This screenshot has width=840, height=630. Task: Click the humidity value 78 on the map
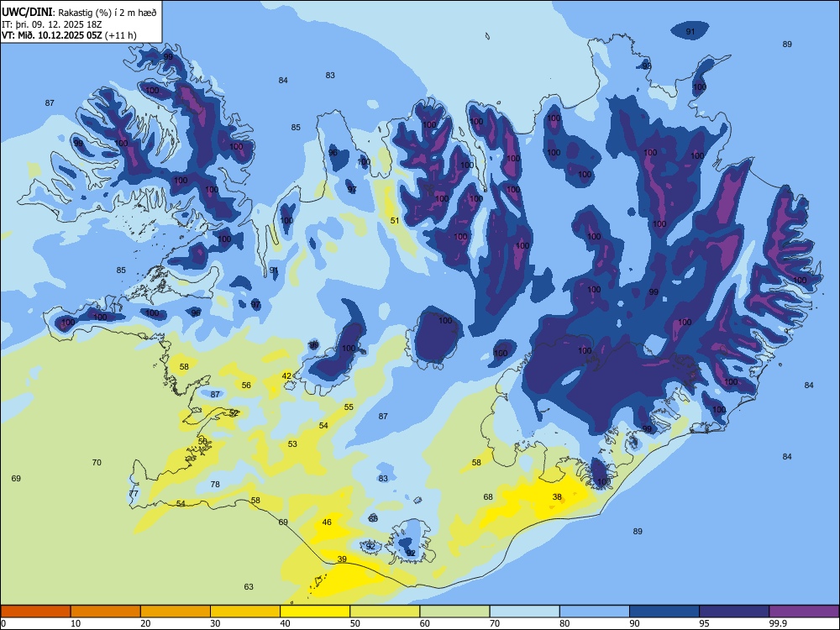pyautogui.click(x=215, y=485)
